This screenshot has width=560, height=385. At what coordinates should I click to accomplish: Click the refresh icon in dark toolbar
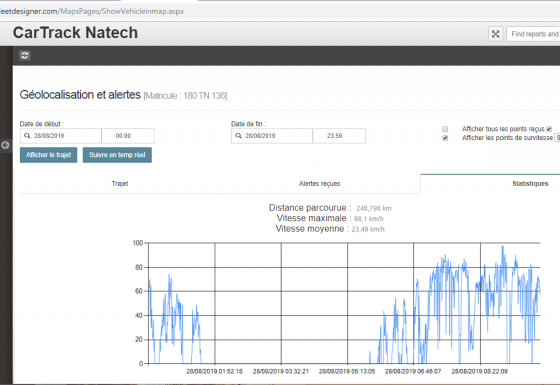point(25,55)
